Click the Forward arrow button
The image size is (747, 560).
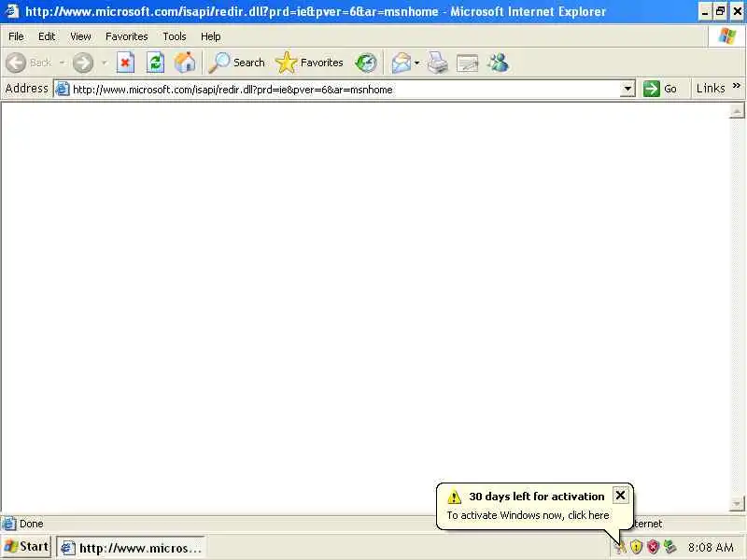[83, 63]
